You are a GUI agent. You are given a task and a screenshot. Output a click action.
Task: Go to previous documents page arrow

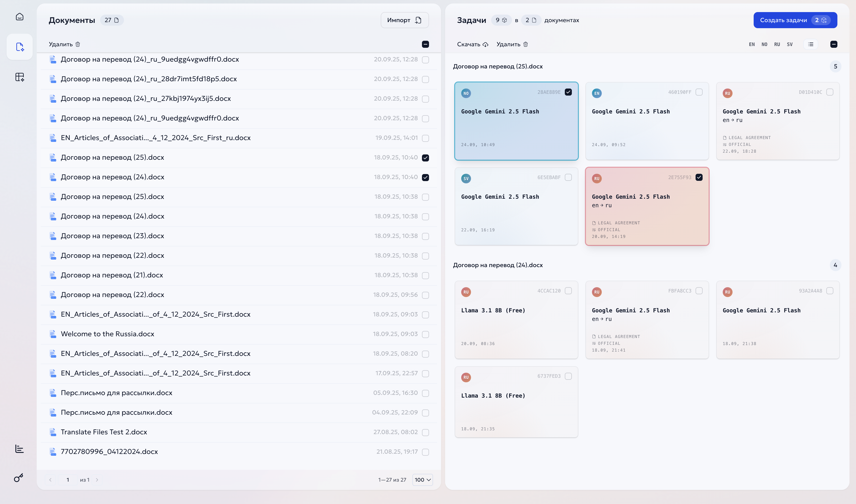pos(50,480)
